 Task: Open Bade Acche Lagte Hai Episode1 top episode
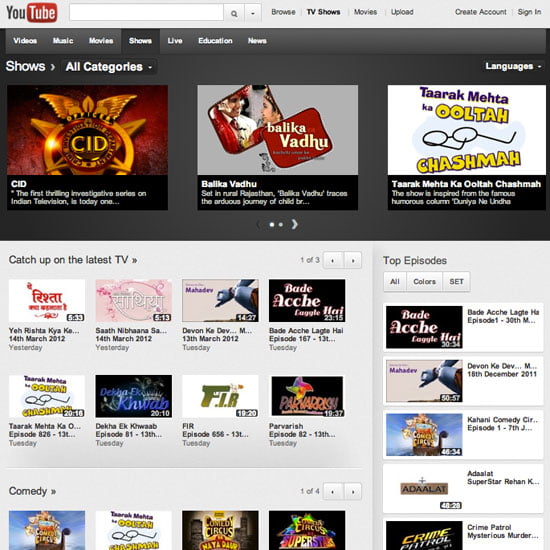click(463, 327)
